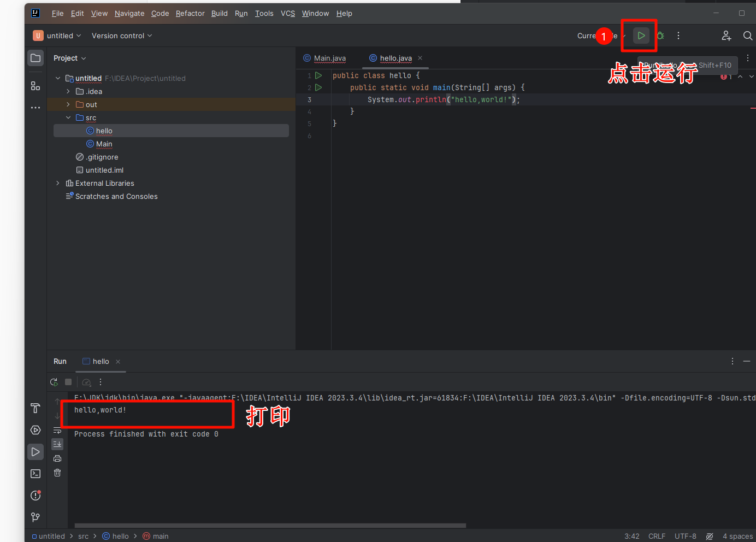Open the Structure tool window
The height and width of the screenshot is (542, 756).
[x=36, y=86]
